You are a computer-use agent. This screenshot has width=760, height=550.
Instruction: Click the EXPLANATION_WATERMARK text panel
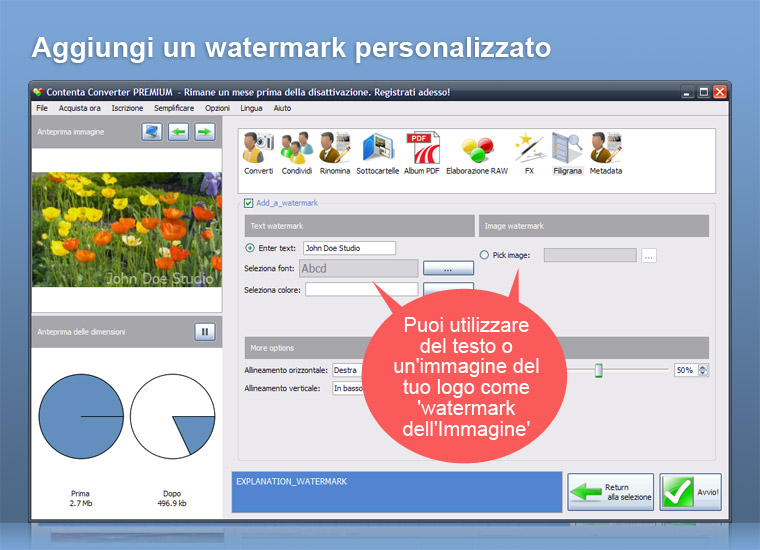point(396,492)
